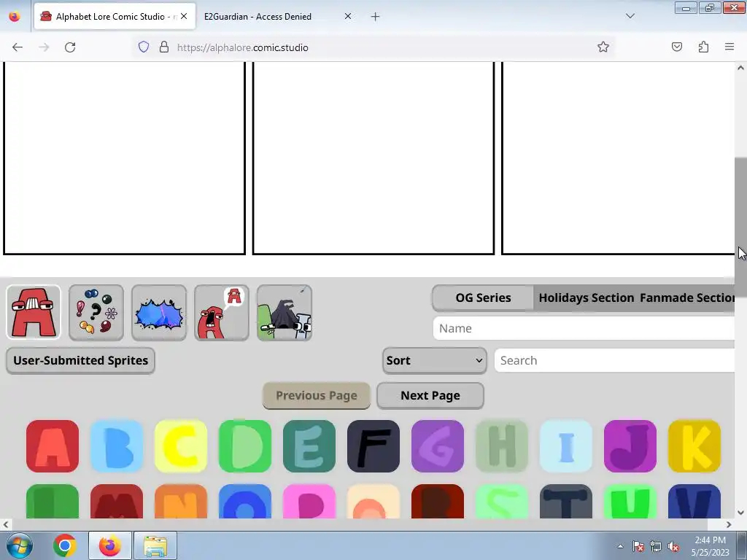This screenshot has height=560, width=747.
Task: Click the User-Submitted Sprites button
Action: pyautogui.click(x=80, y=360)
